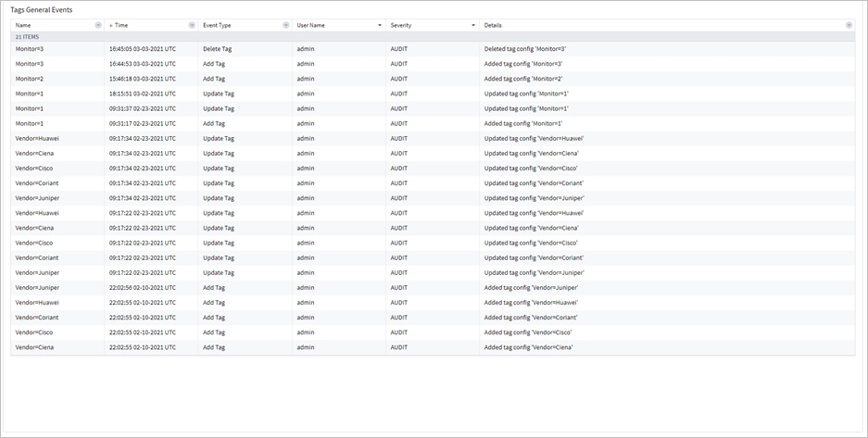Screen dimensions: 868x438
Task: Click 'Add Tag' in the 22:02:56 row
Action: click(x=214, y=288)
